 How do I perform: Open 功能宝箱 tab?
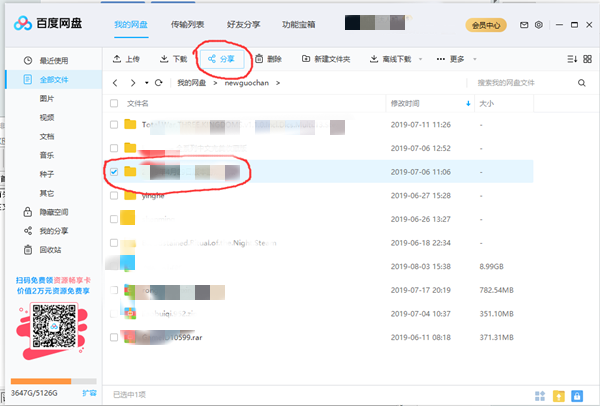tap(298, 25)
